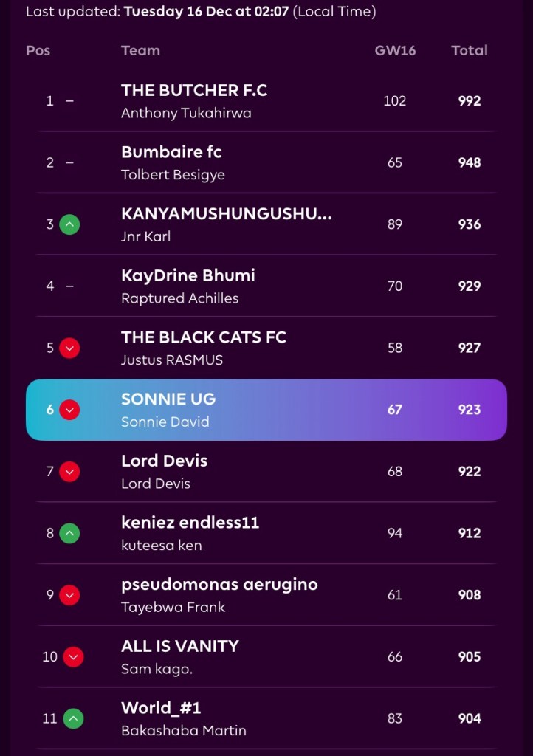
Task: Click red down arrow beside pseudomonas aerugino
Action: pos(69,595)
